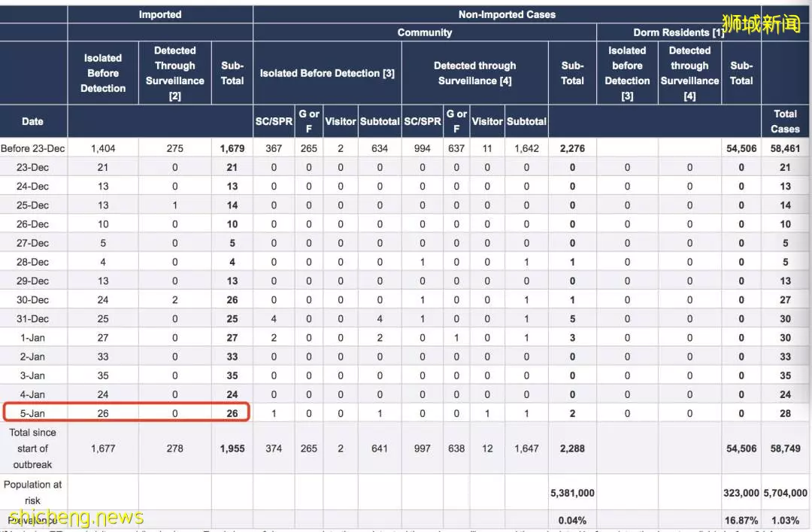Click the "4-Jan" date cell
Viewport: 812px width, 532px height.
tap(32, 394)
